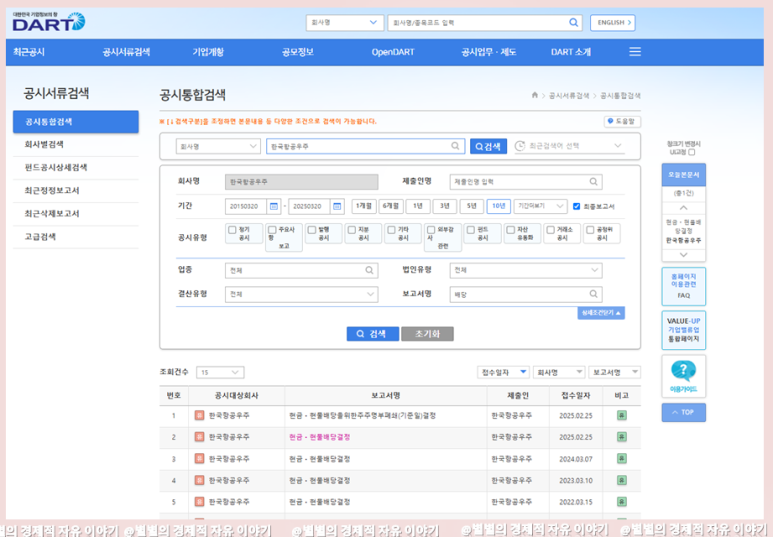Check the 펀드공시 disclosure type
Image resolution: width=773 pixels, height=537 pixels.
coord(471,230)
